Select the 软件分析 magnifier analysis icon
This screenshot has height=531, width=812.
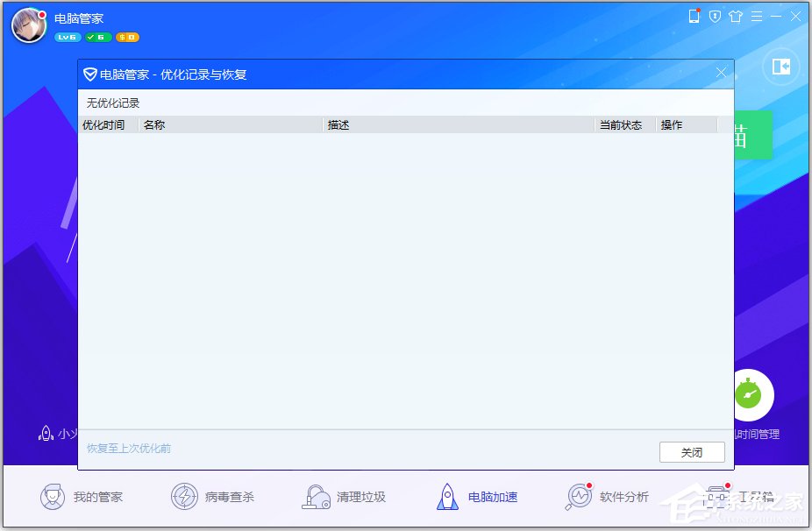click(579, 494)
